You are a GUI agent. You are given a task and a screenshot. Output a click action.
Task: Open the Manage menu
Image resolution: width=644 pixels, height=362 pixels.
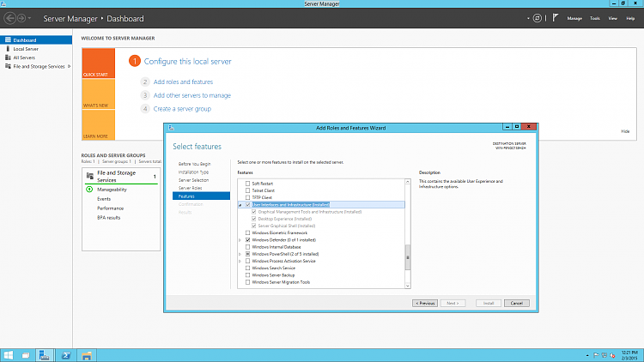click(574, 18)
